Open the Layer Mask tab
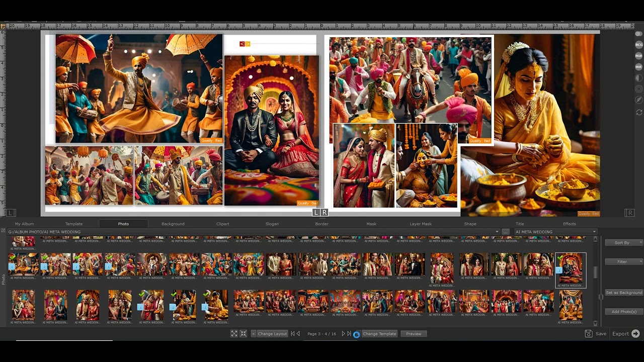 [421, 224]
